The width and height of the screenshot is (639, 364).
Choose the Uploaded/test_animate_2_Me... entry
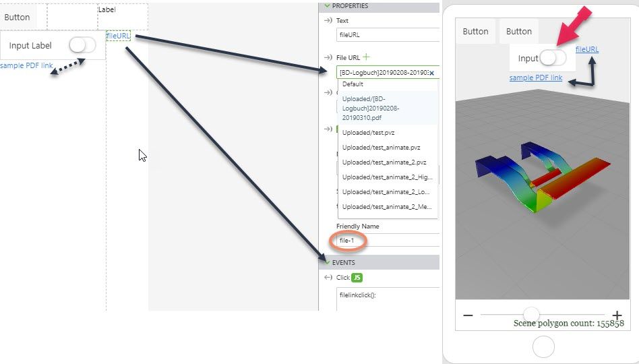click(x=388, y=207)
